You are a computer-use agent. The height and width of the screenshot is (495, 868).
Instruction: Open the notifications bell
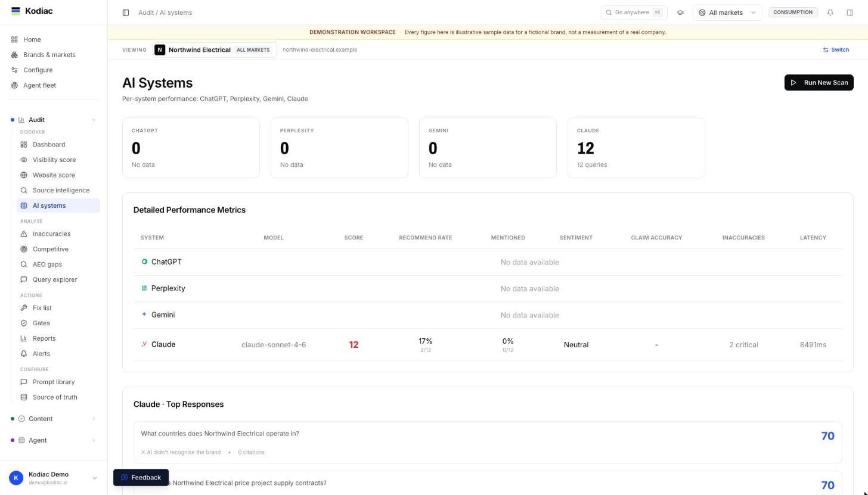click(830, 13)
